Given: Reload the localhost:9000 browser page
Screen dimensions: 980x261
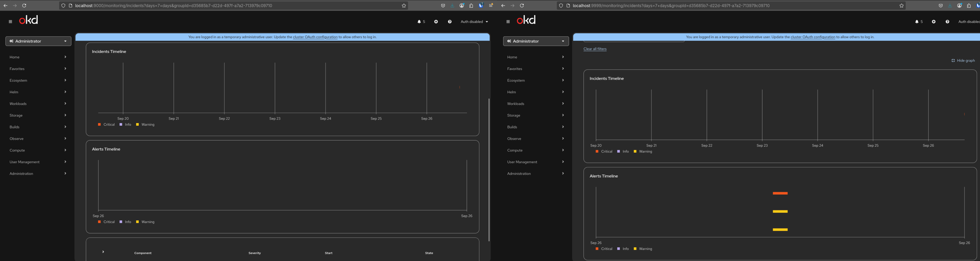Looking at the screenshot, I should (x=24, y=6).
